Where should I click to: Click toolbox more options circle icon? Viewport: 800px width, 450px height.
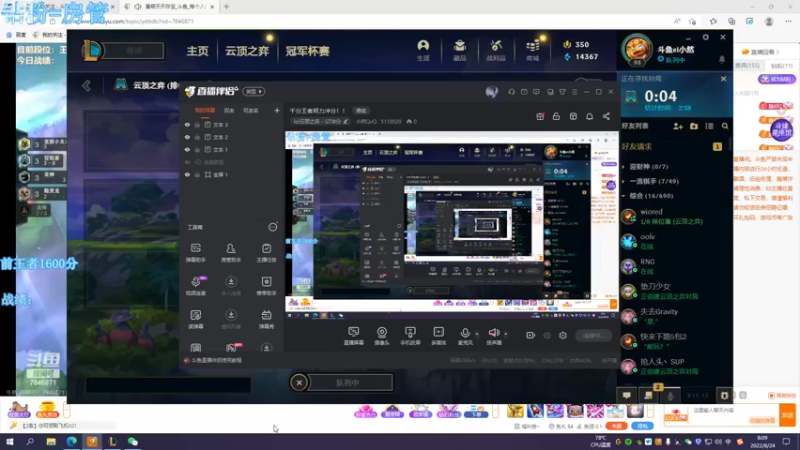pyautogui.click(x=273, y=227)
